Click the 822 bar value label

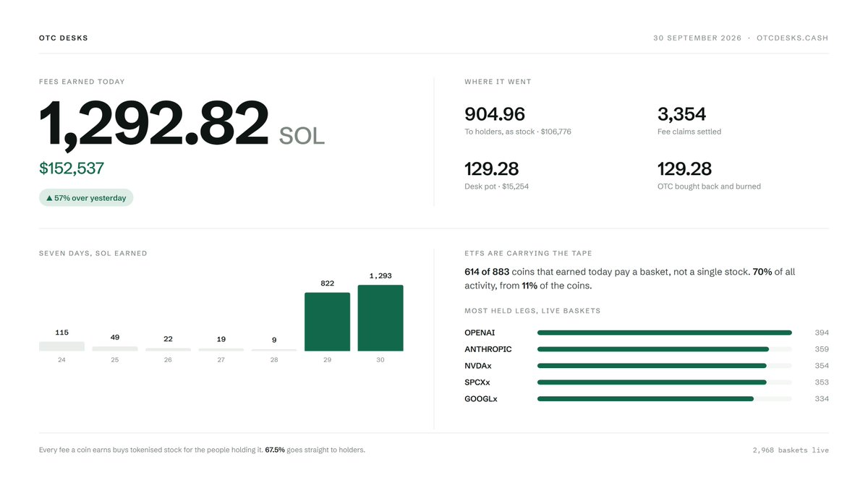click(x=327, y=283)
